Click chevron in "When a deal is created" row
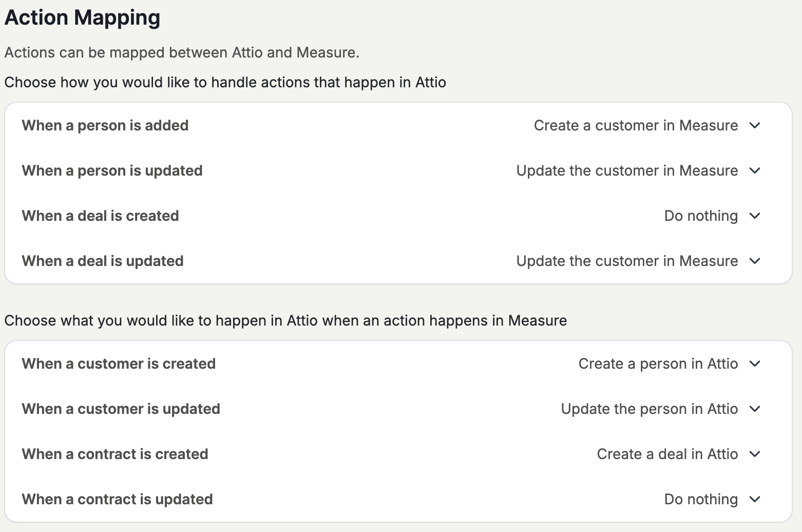Viewport: 802px width, 532px height. [755, 216]
